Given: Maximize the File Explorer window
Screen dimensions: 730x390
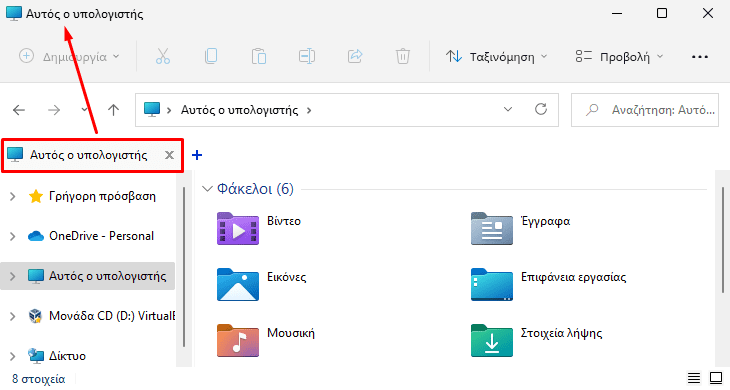Looking at the screenshot, I should pyautogui.click(x=662, y=13).
